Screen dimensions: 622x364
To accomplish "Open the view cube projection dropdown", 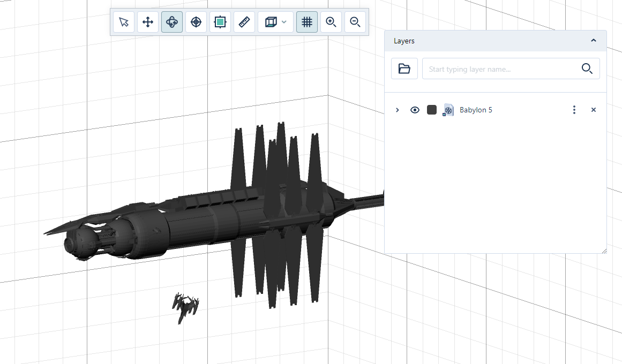I will pos(275,22).
